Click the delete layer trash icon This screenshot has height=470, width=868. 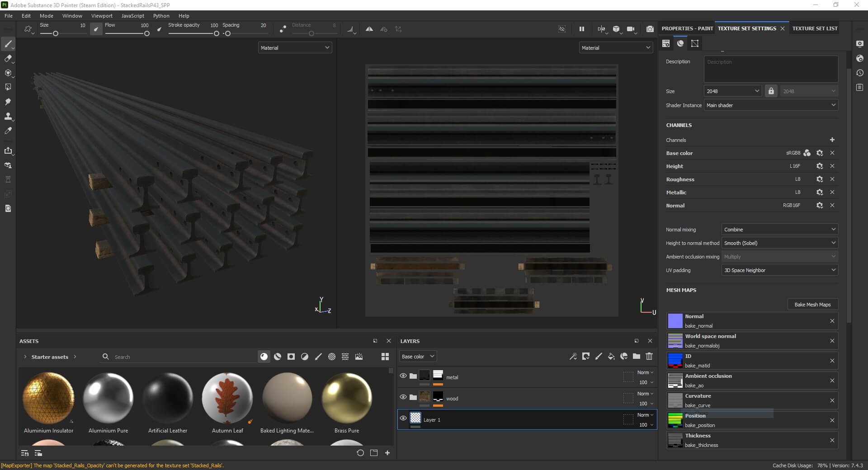[x=649, y=357]
